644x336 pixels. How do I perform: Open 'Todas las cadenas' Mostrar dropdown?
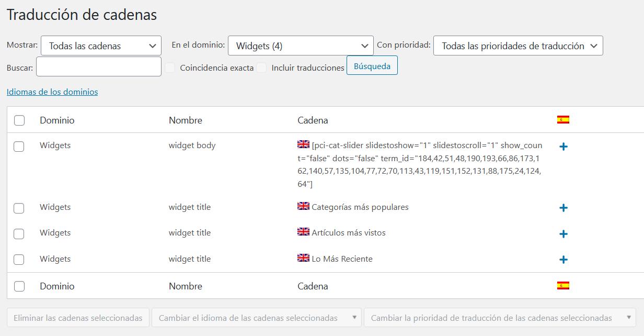click(101, 46)
